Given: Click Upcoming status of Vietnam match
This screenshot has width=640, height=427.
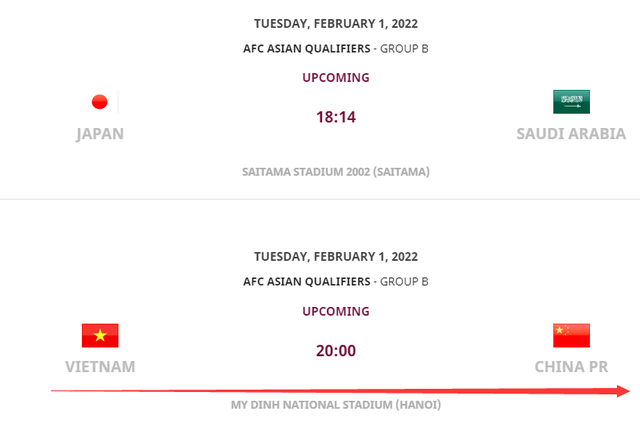Looking at the screenshot, I should tap(336, 311).
